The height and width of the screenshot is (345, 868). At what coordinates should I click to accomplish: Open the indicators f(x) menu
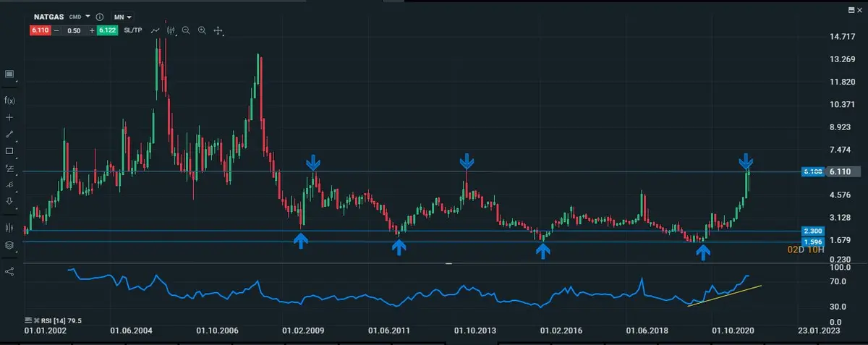tap(10, 100)
